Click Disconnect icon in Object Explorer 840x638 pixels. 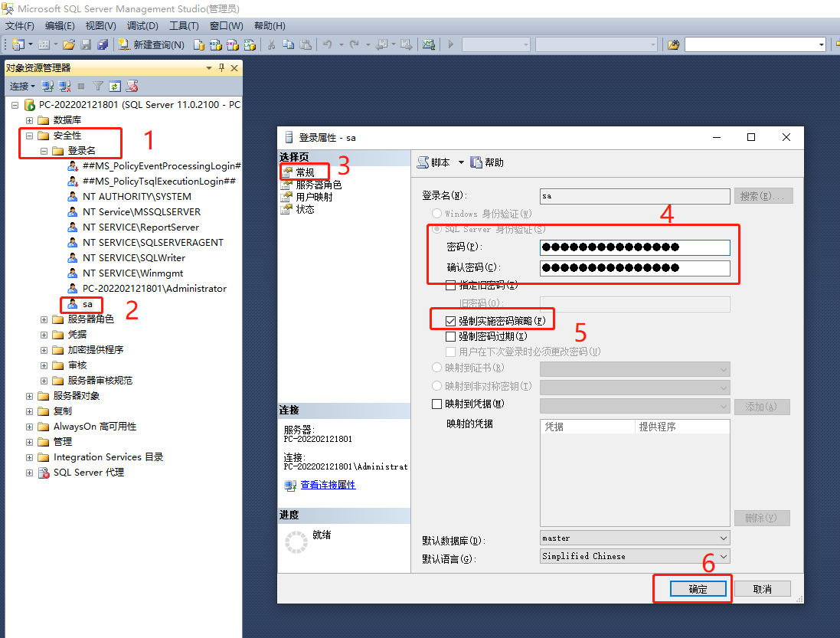point(65,86)
